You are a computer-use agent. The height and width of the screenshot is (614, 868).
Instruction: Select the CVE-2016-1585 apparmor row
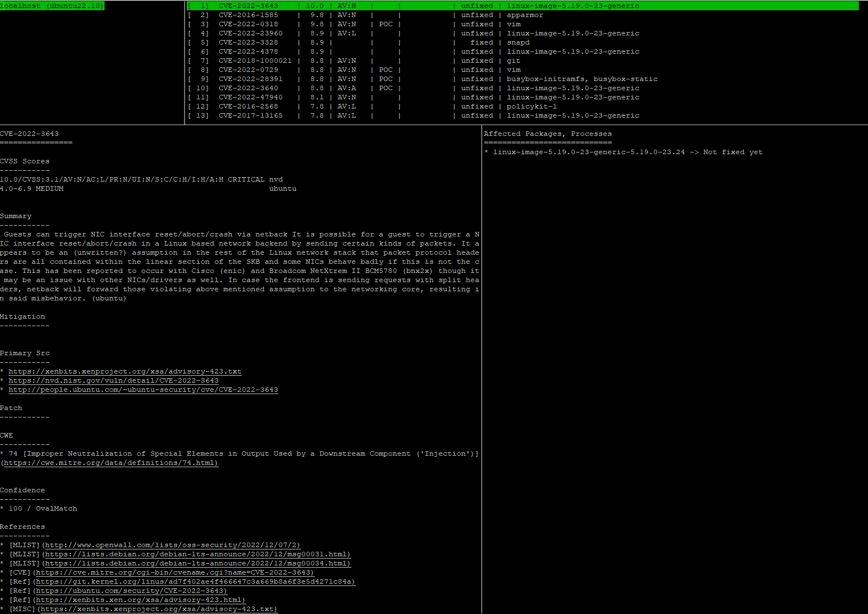click(x=523, y=15)
